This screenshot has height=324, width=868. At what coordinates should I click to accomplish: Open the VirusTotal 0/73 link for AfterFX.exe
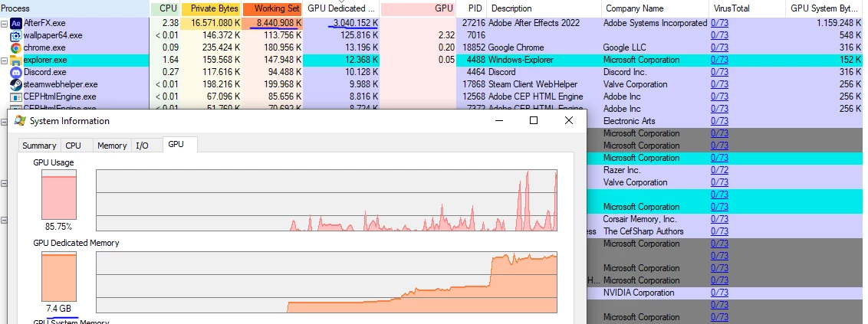720,23
